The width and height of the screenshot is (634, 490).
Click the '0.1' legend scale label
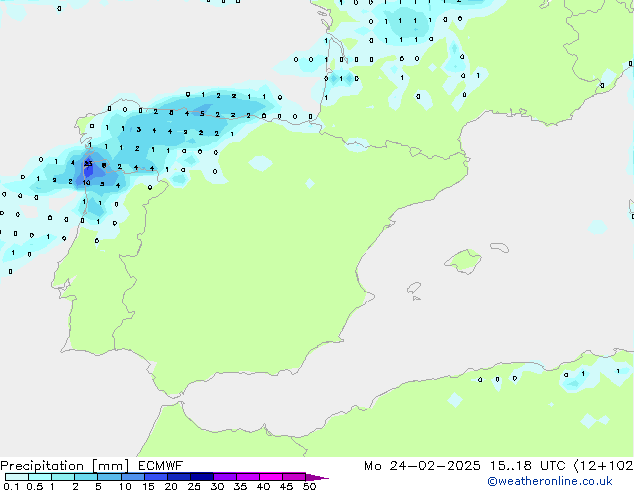(x=11, y=486)
